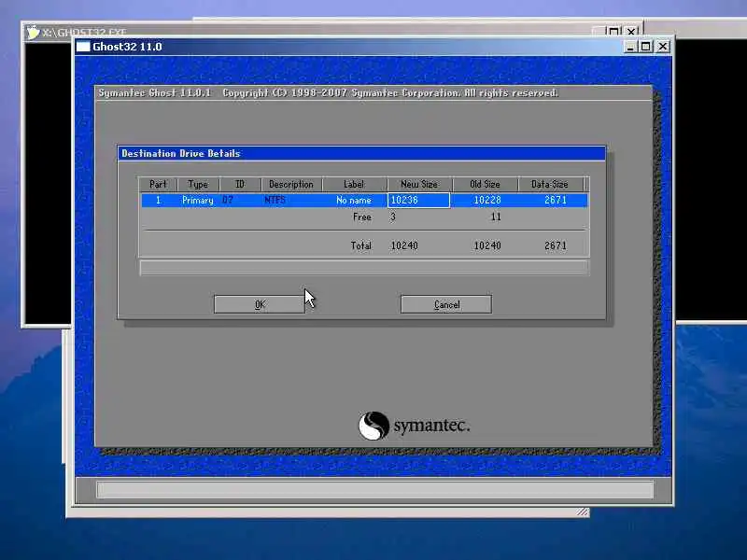
Task: Click the No name label cell
Action: pos(354,200)
